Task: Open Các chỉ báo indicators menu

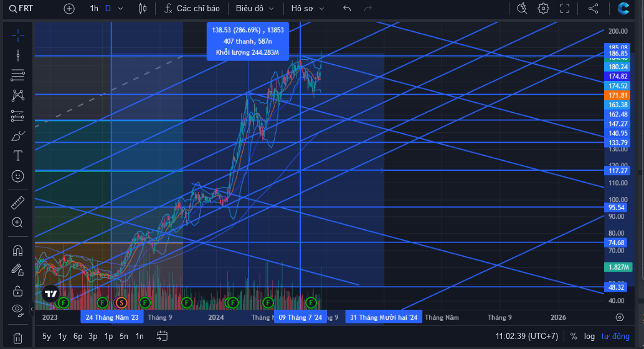Action: [192, 8]
